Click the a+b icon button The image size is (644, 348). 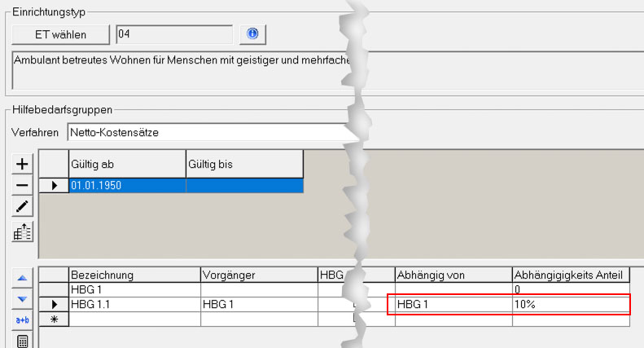coord(23,320)
